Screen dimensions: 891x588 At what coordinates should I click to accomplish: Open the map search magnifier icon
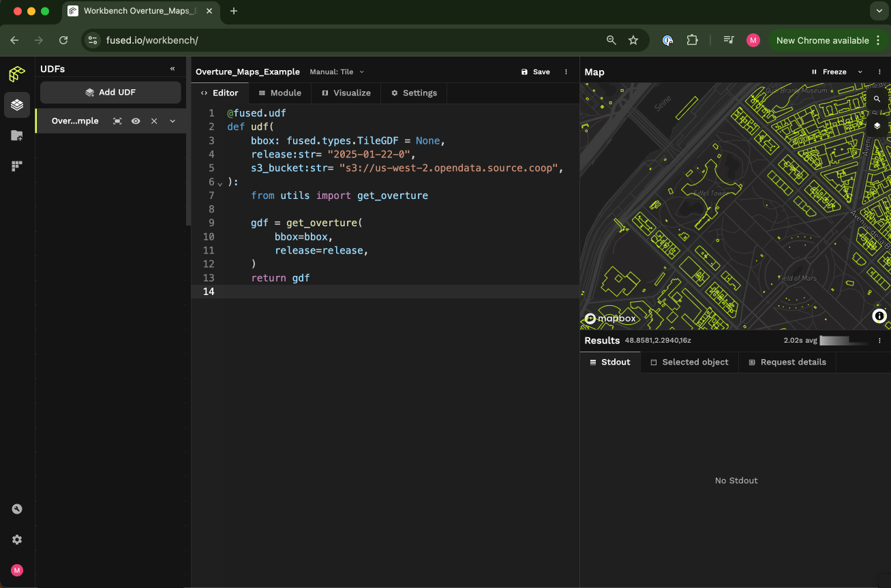point(877,99)
